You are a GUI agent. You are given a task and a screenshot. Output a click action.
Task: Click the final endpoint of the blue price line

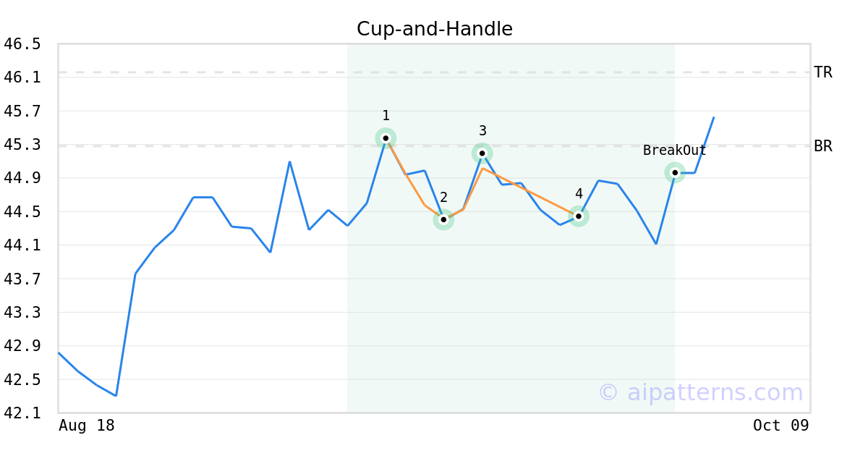[714, 117]
